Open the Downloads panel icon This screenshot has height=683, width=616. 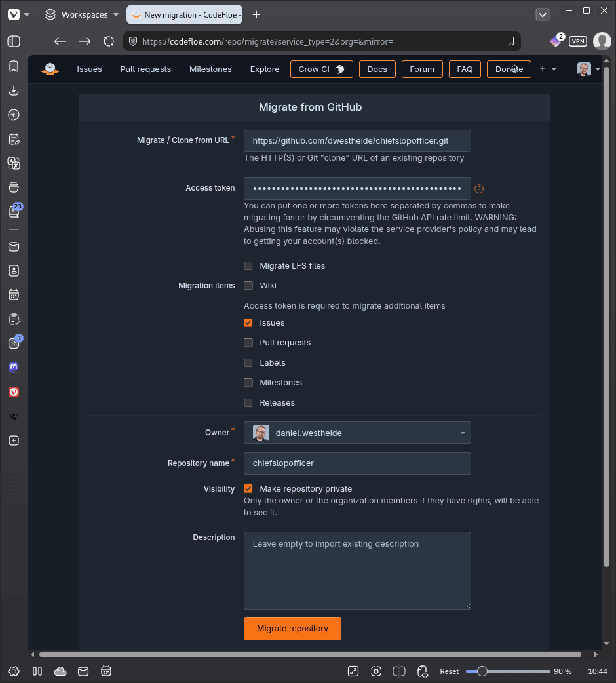(14, 90)
